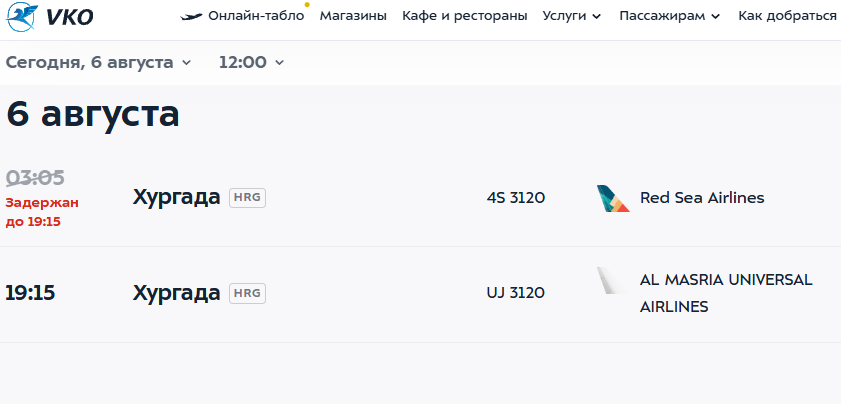This screenshot has height=404, width=841.
Task: Click flight number 4S 3120
Action: (x=515, y=198)
